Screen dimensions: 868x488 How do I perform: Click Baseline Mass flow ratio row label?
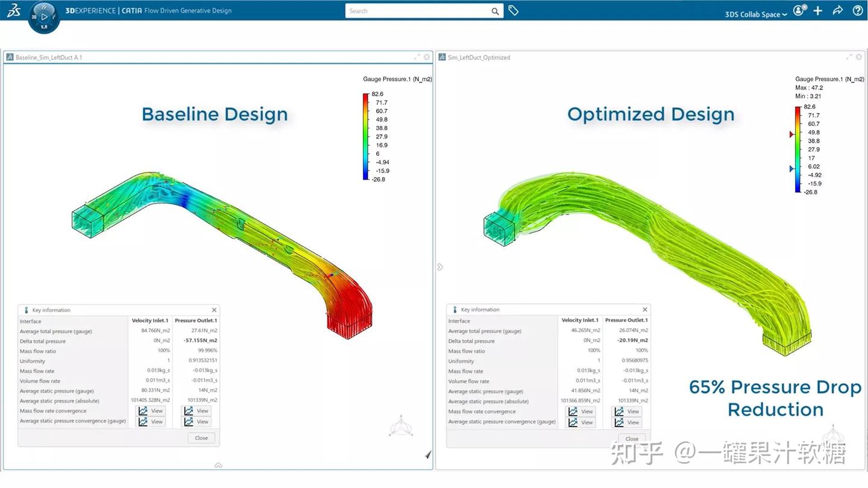point(38,351)
